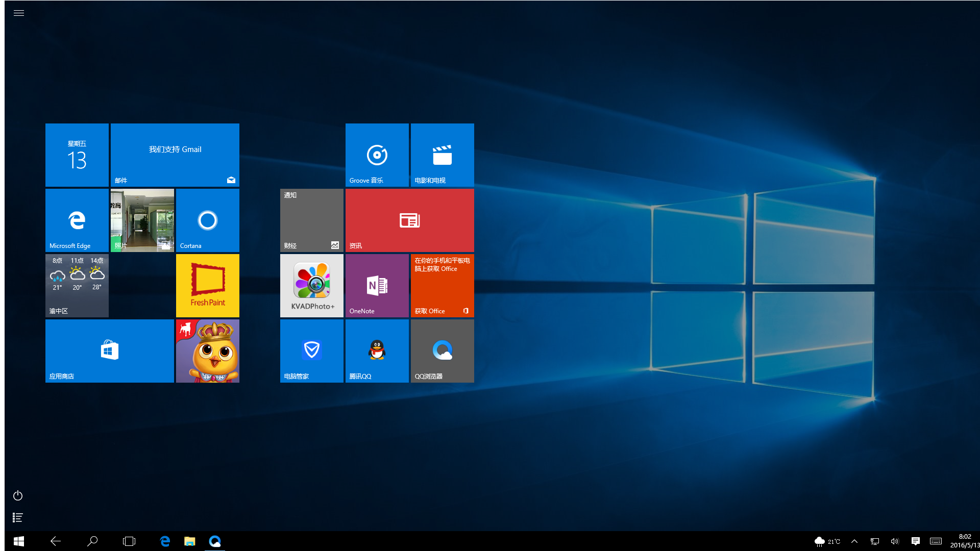Open Task View on the taskbar
The height and width of the screenshot is (551, 980).
pos(129,541)
